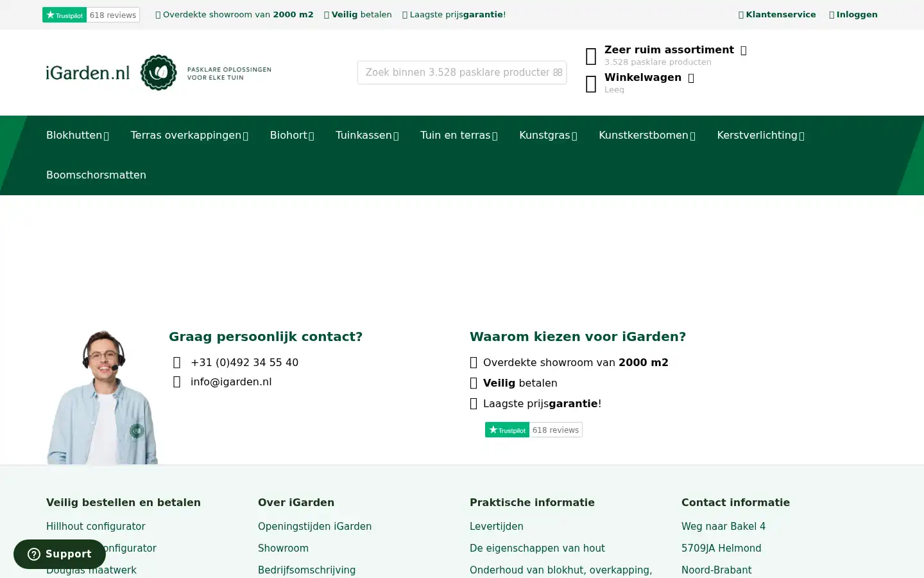Click email address info@igarden.nl
This screenshot has height=578, width=924.
(231, 382)
